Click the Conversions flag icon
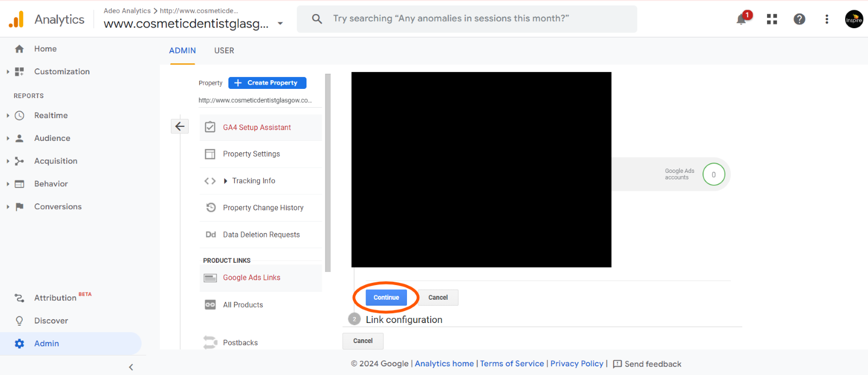The height and width of the screenshot is (375, 868). (x=20, y=206)
